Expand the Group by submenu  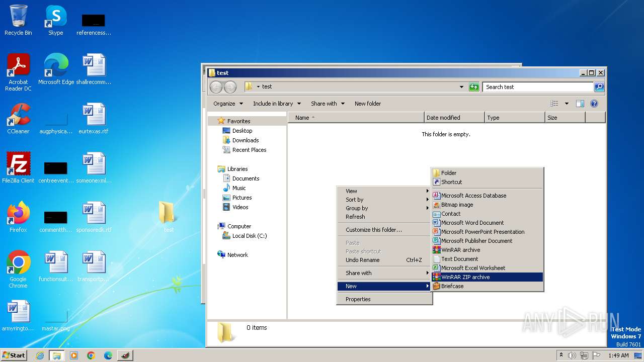[384, 208]
